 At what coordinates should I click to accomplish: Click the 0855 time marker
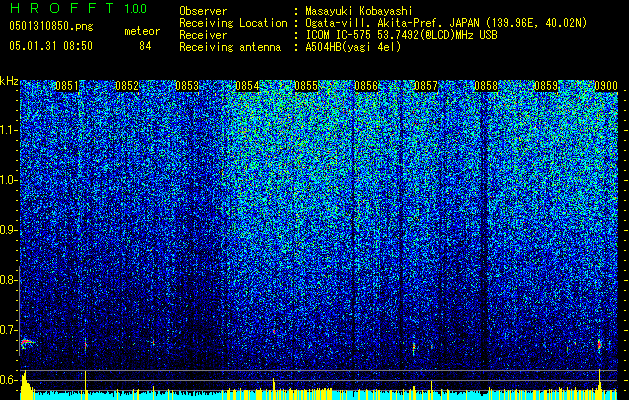coord(306,86)
